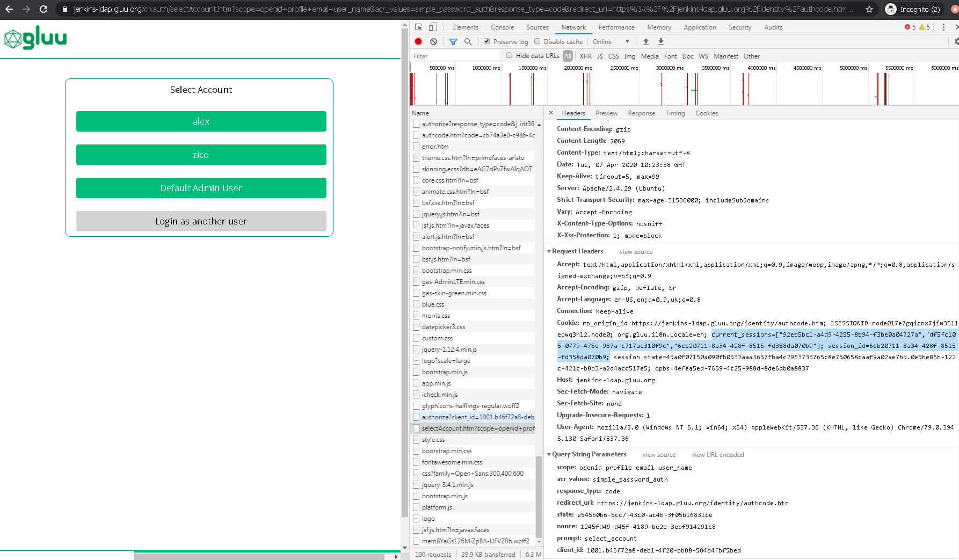Clear the network requests list

pyautogui.click(x=434, y=41)
